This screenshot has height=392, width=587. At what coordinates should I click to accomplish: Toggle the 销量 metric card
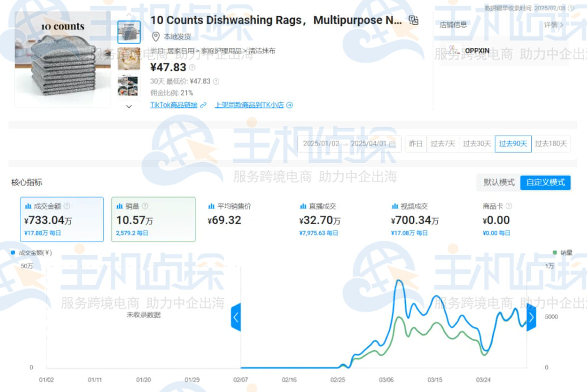[153, 219]
